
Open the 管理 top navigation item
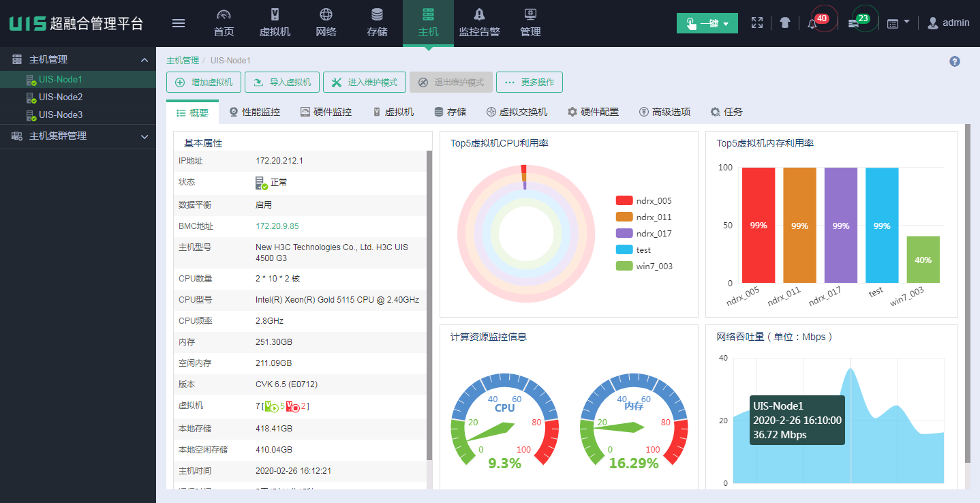pyautogui.click(x=530, y=23)
